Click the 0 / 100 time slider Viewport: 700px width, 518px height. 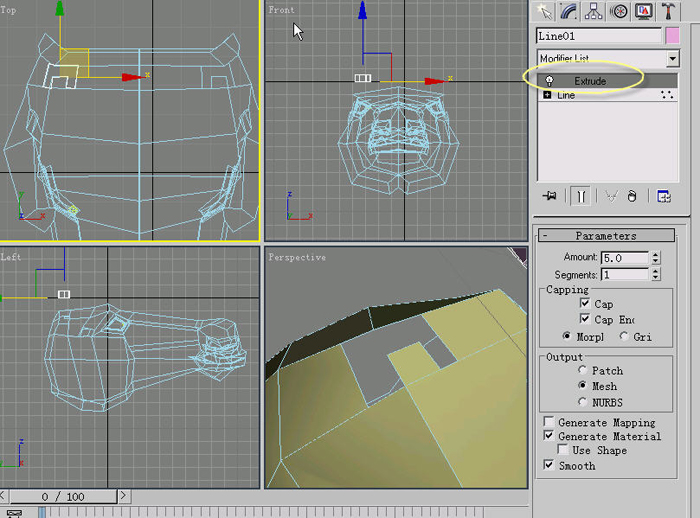click(x=63, y=497)
